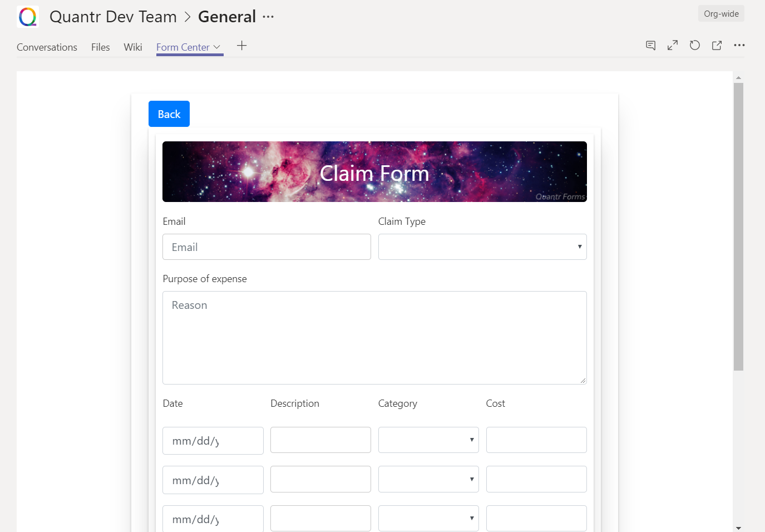
Task: Click the scrollbar up arrow
Action: 738,78
